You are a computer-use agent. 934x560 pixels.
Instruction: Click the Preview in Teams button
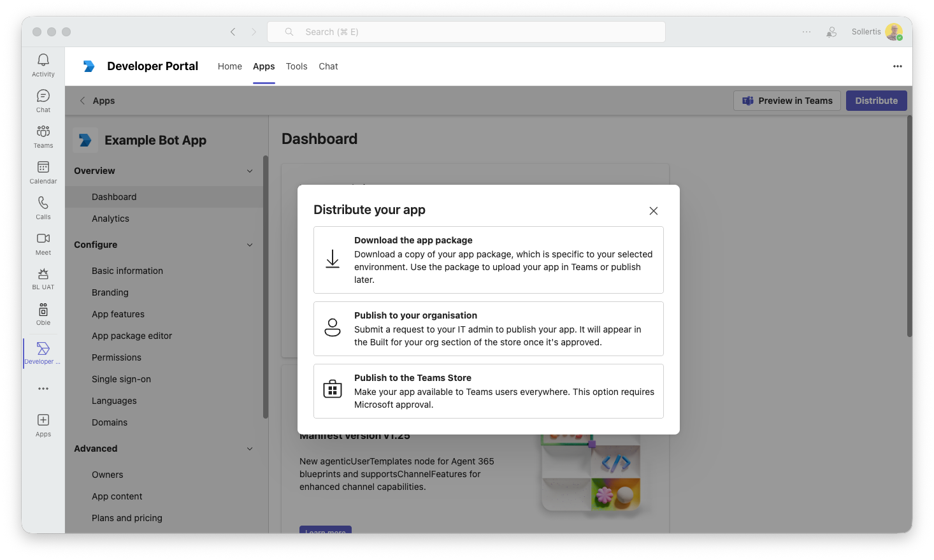787,101
